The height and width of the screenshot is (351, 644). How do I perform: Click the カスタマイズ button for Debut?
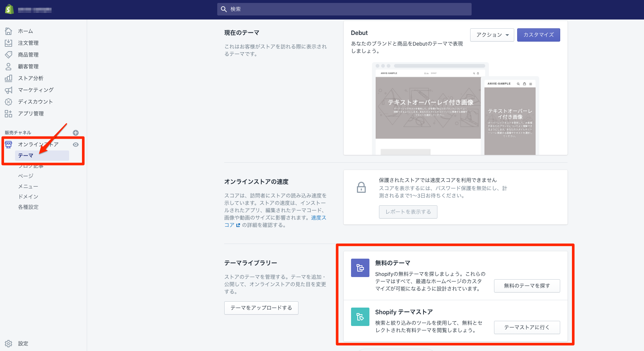coord(538,35)
